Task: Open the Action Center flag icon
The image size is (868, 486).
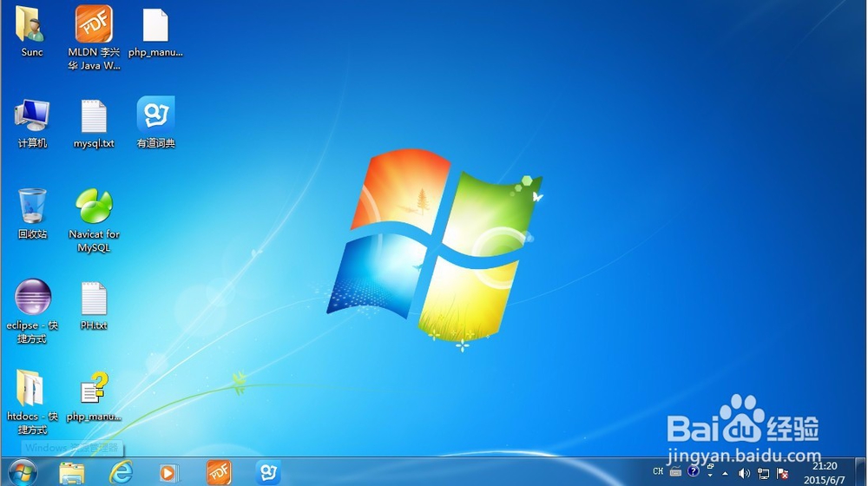Action: coord(782,473)
